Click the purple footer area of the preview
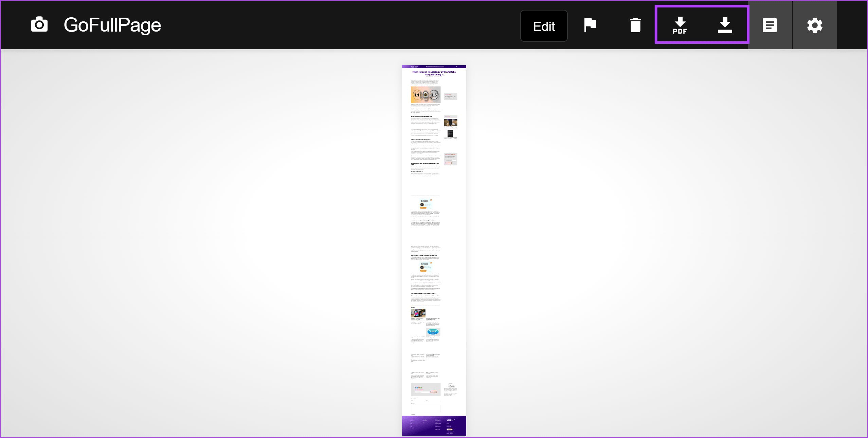This screenshot has height=438, width=868. [435, 426]
